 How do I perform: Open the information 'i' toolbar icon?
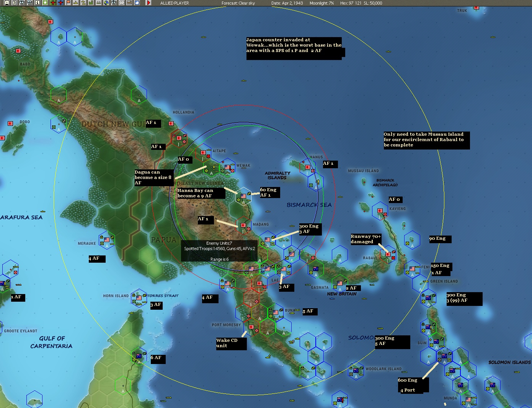pyautogui.click(x=38, y=3)
